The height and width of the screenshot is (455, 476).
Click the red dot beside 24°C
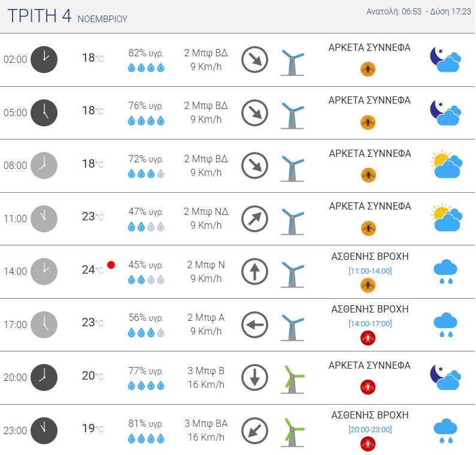click(111, 265)
